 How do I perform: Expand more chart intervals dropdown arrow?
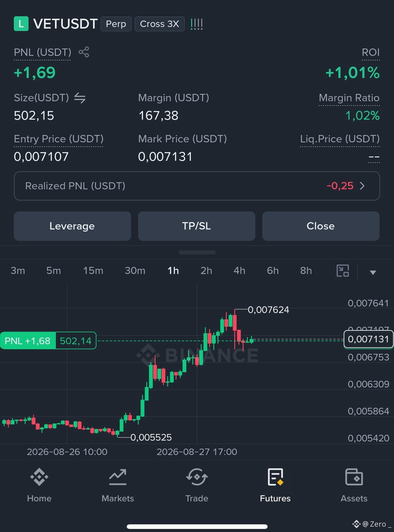tap(373, 272)
